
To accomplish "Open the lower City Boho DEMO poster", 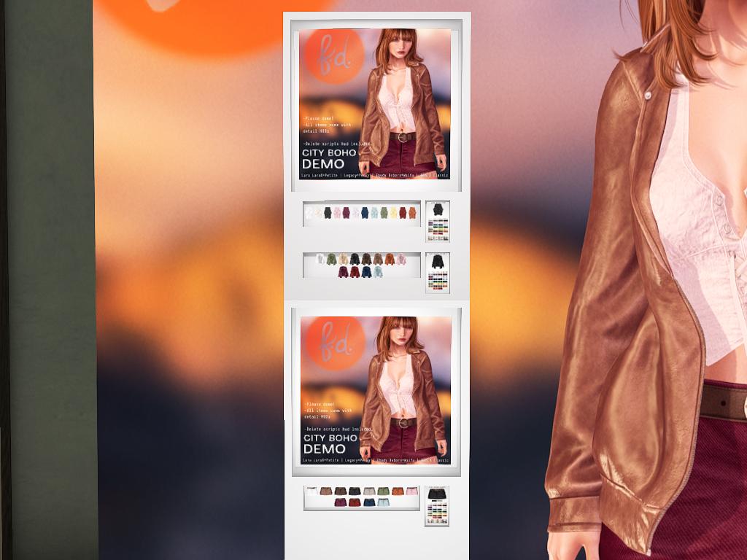I will coord(376,391).
